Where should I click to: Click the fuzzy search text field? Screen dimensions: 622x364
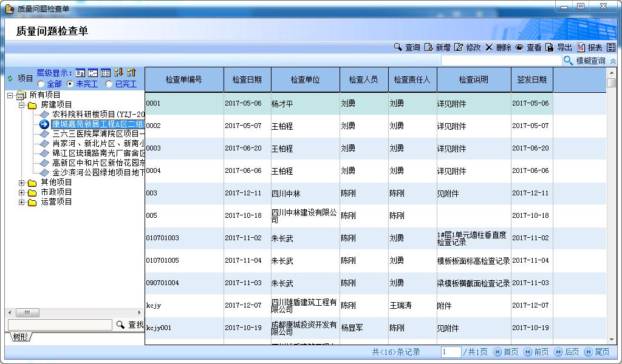501,61
